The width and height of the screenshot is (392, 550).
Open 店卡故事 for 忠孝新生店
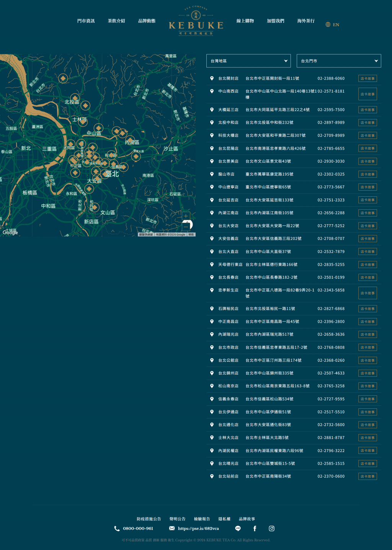pos(367,293)
